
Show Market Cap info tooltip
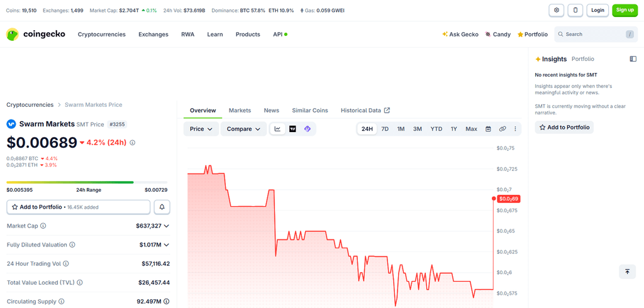click(43, 226)
